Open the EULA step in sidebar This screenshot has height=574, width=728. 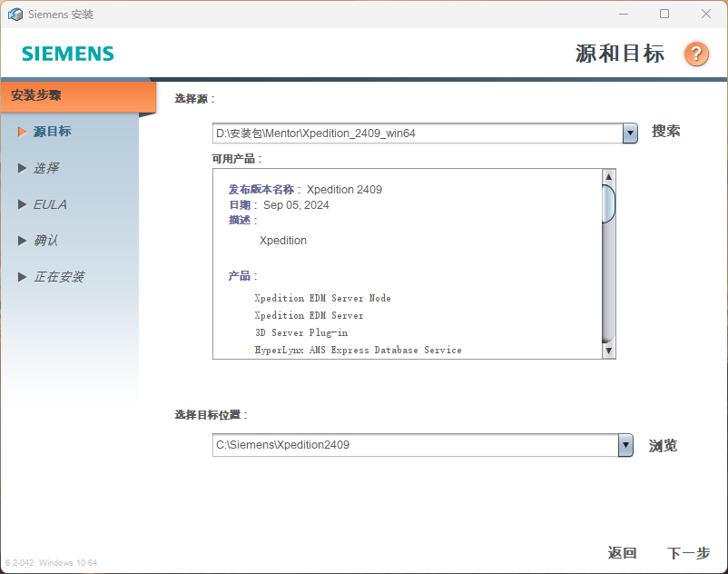click(50, 204)
